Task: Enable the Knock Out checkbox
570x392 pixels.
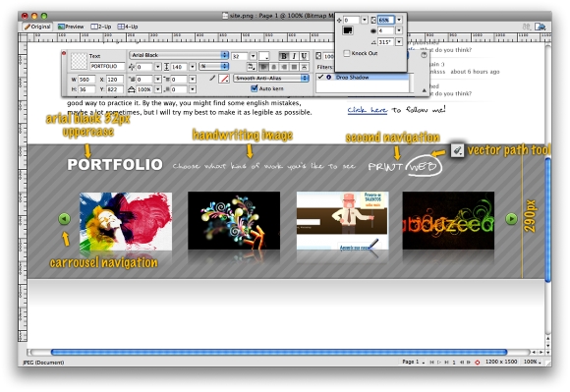Action: tap(347, 53)
